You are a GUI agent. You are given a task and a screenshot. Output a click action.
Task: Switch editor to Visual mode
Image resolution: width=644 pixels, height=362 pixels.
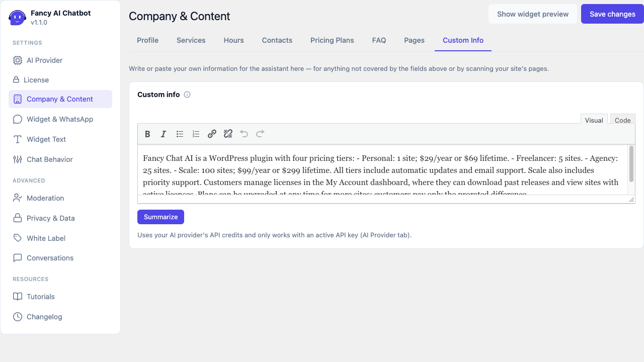(x=594, y=120)
